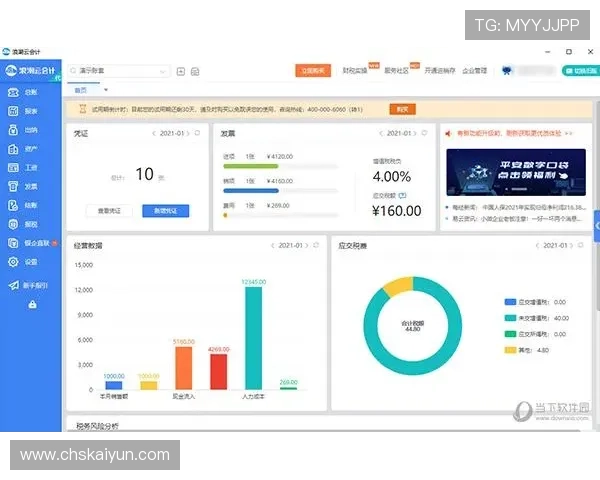Click the vertical scrollbar on the right

pos(597,205)
